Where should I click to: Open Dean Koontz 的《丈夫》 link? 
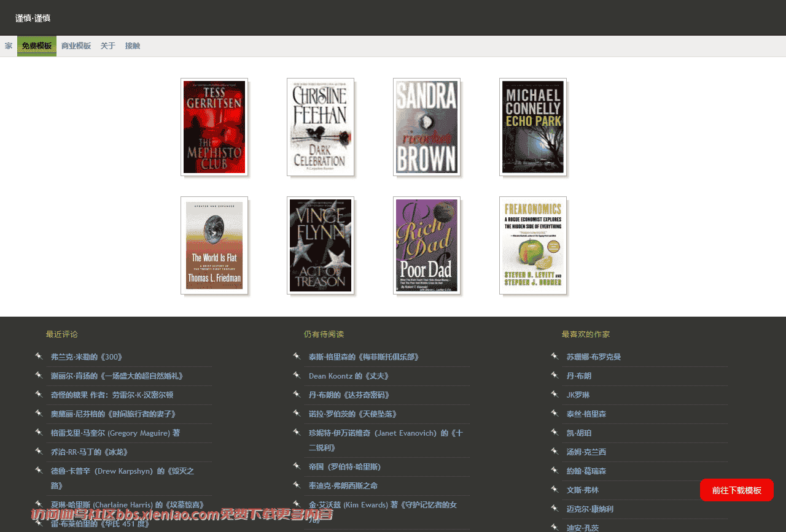(349, 376)
